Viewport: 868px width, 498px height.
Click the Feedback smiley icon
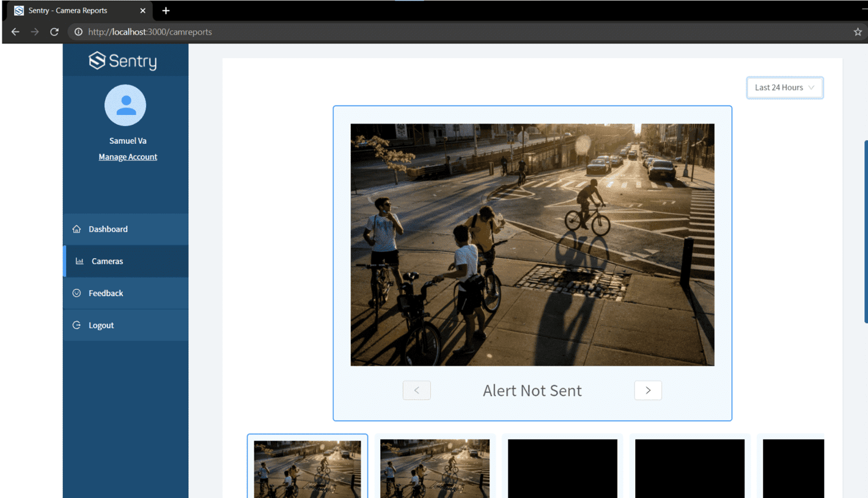pos(76,293)
